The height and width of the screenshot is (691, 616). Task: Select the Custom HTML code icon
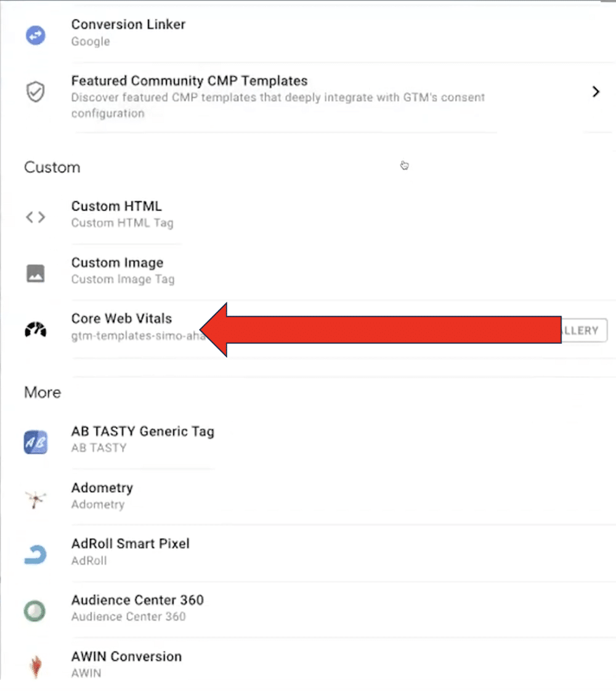tap(35, 217)
